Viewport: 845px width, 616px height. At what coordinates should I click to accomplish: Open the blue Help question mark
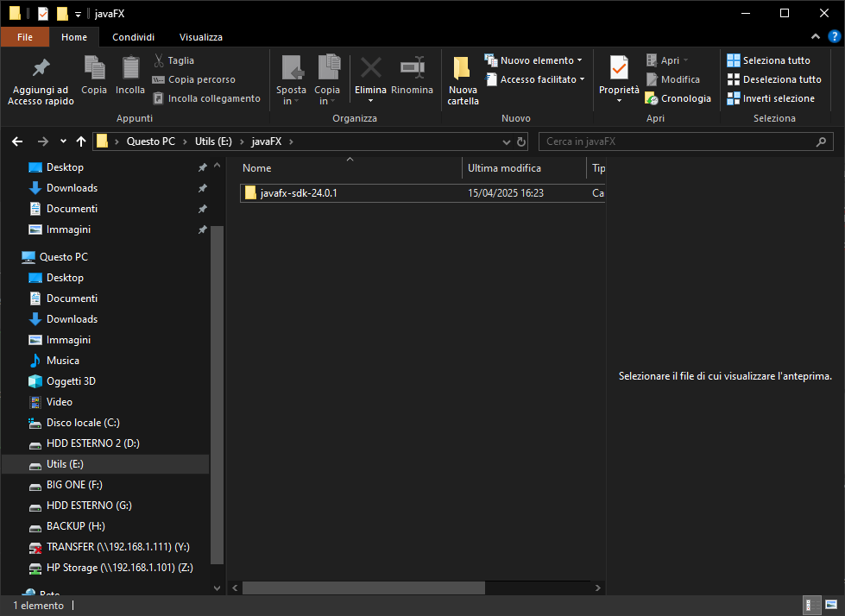coord(834,36)
